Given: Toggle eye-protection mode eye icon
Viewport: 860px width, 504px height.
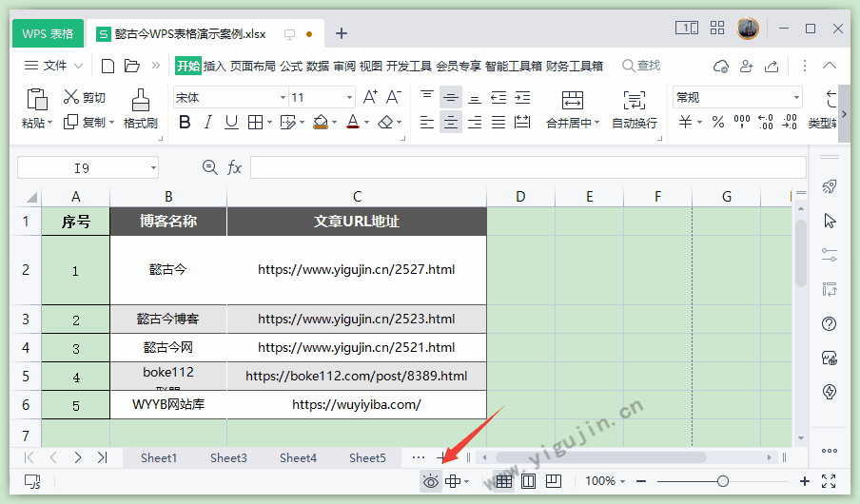Looking at the screenshot, I should pos(431,481).
